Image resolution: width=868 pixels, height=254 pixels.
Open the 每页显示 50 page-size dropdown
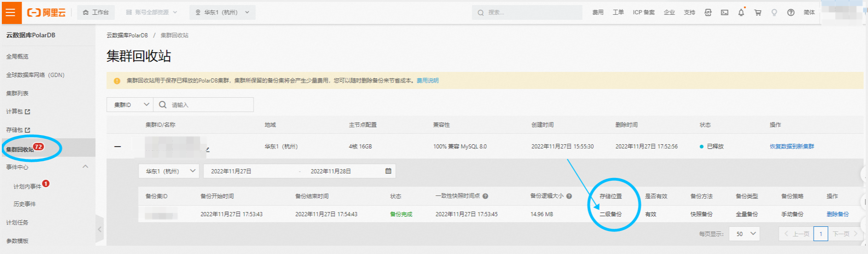(745, 234)
